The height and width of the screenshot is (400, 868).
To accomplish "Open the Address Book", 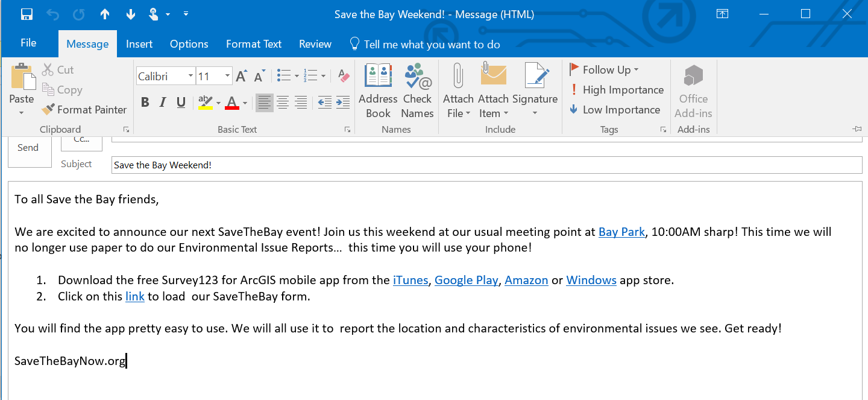I will (x=378, y=90).
